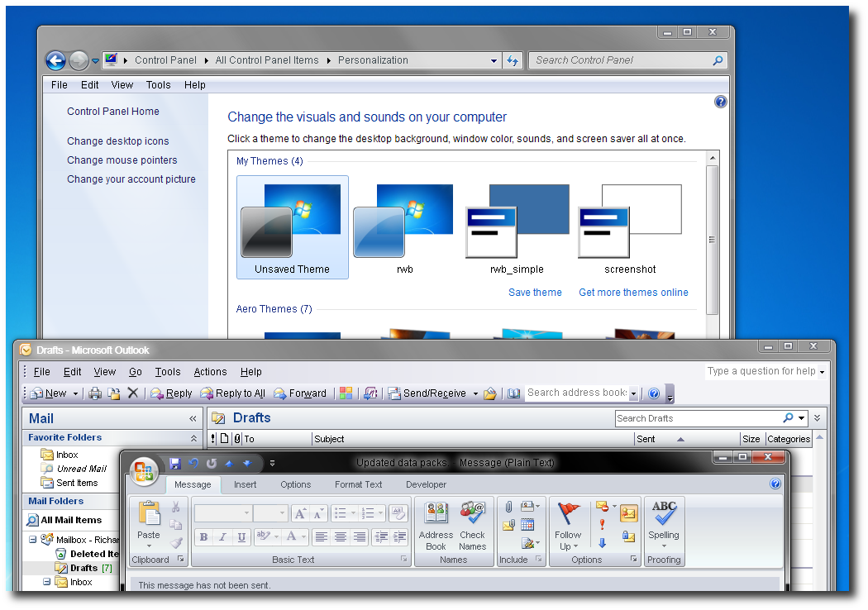Toggle Underline formatting in Basic Text
868x610 pixels.
241,536
